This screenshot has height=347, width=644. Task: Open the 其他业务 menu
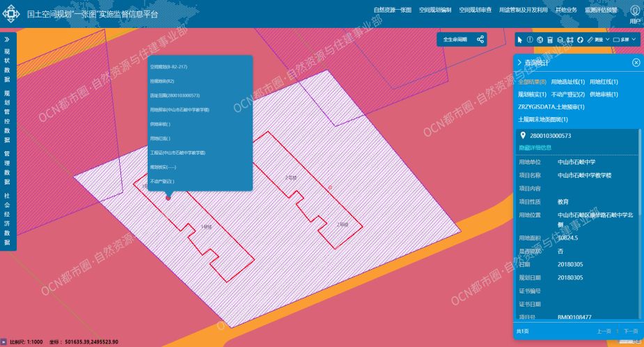coord(566,10)
